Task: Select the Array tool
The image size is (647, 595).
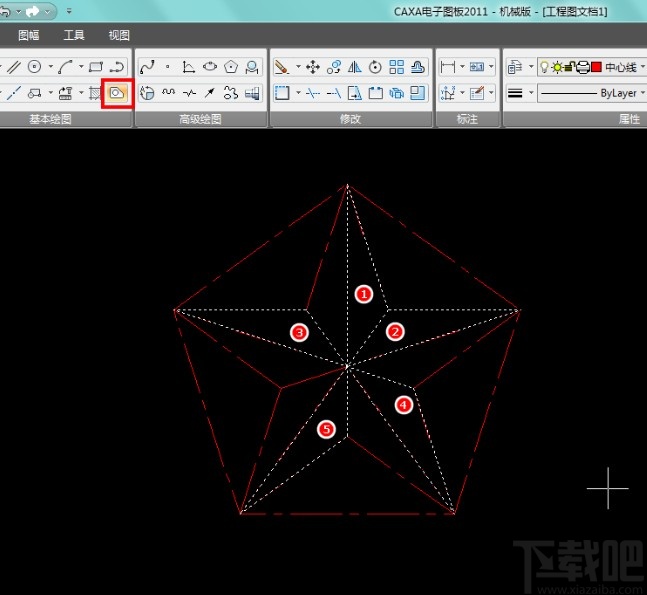Action: click(x=397, y=67)
